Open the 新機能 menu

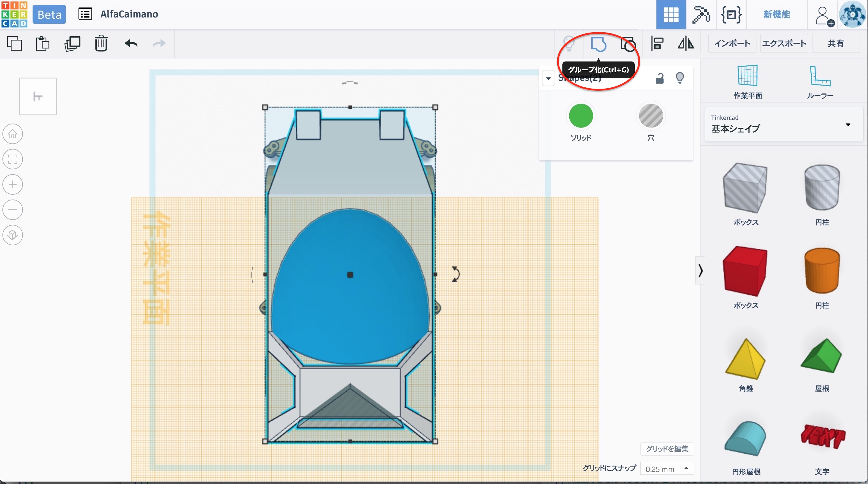[777, 14]
